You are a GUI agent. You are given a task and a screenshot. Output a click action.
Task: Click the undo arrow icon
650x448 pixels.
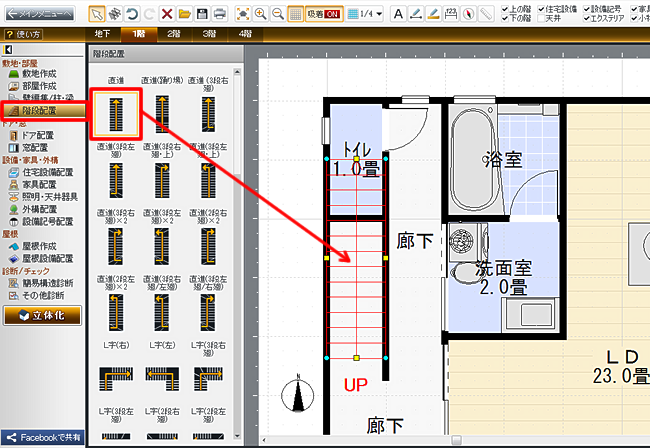132,14
